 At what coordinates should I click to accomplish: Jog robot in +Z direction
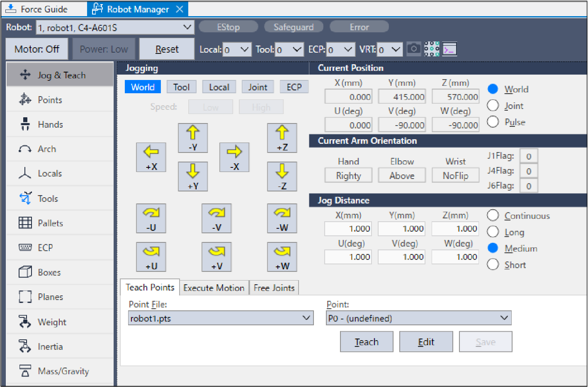point(282,138)
